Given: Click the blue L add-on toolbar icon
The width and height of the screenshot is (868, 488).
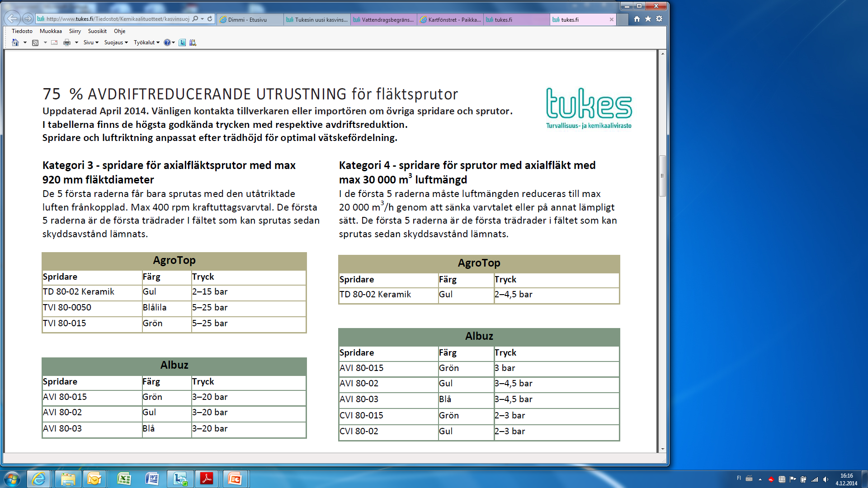Looking at the screenshot, I should (x=182, y=42).
